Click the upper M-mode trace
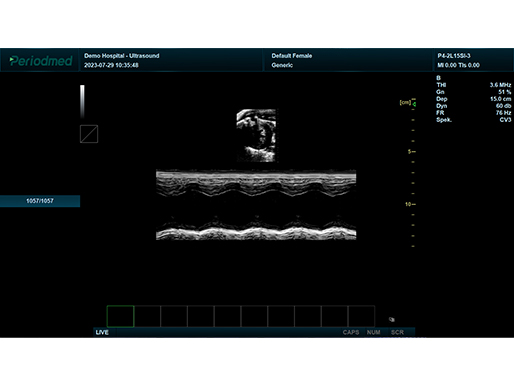 point(256,183)
